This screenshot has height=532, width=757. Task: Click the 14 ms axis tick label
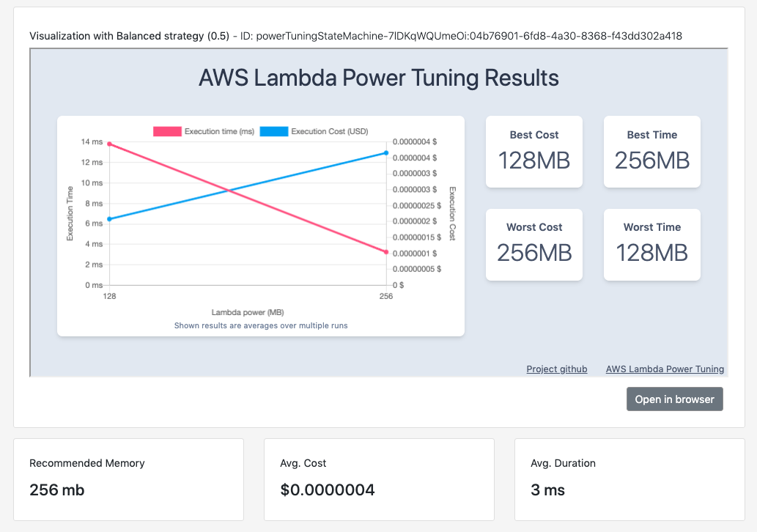[92, 141]
